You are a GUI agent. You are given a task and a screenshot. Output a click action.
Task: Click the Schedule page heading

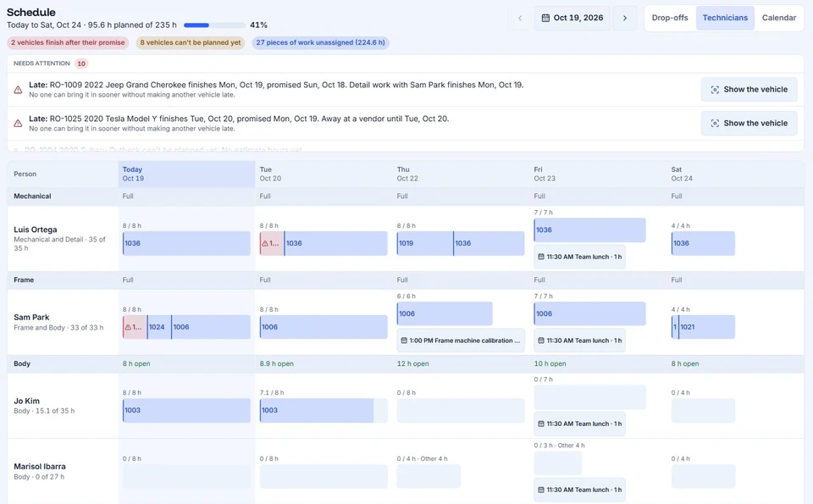click(31, 12)
